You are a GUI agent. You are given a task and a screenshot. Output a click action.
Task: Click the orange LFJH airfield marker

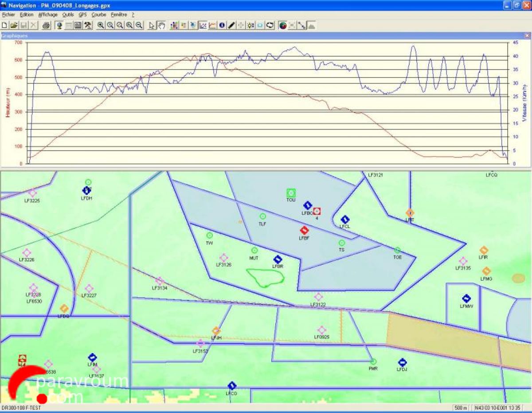coord(216,331)
